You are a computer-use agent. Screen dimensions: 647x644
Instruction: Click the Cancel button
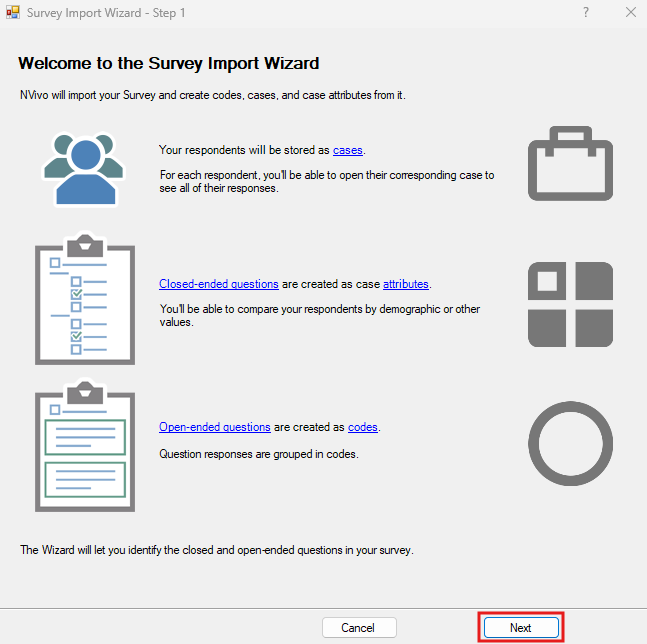(359, 627)
